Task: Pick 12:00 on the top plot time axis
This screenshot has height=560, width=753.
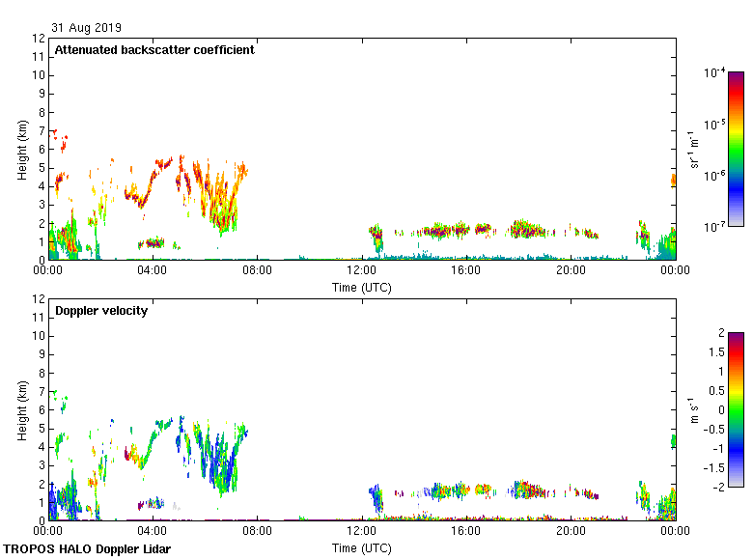Action: coord(362,271)
